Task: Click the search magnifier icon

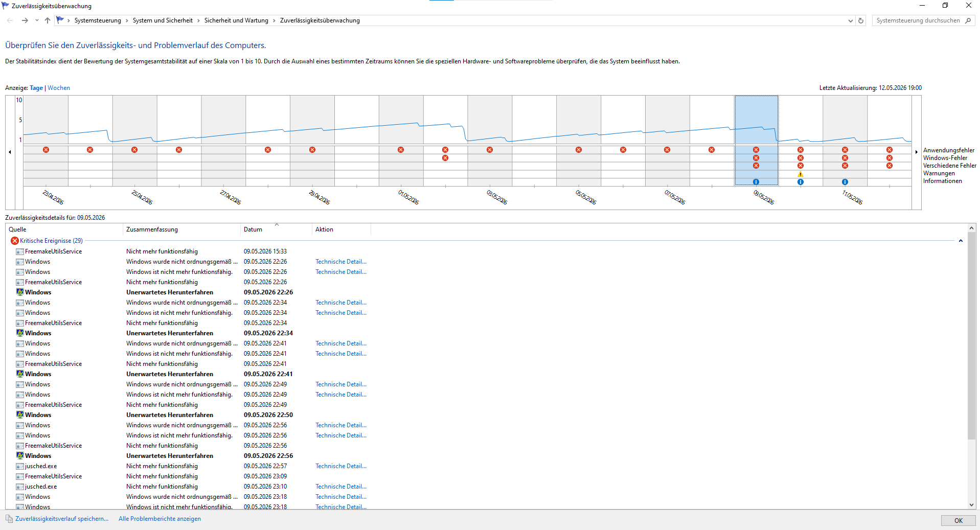Action: [x=968, y=20]
